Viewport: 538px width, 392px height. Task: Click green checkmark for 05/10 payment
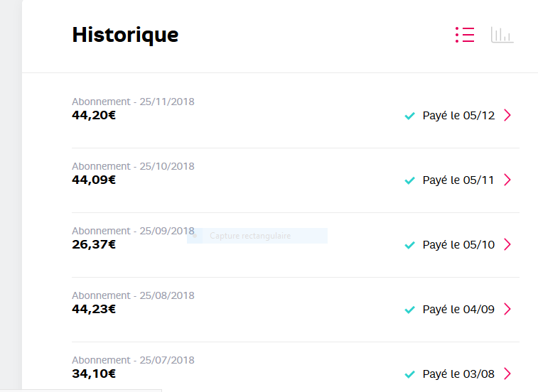[x=409, y=245]
